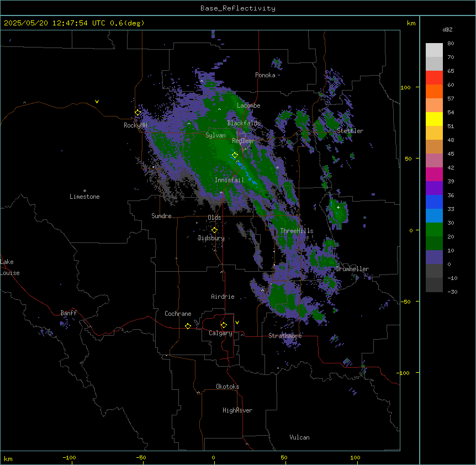The width and height of the screenshot is (476, 465).
Task: Click the Sylvan label
Action: 215,135
